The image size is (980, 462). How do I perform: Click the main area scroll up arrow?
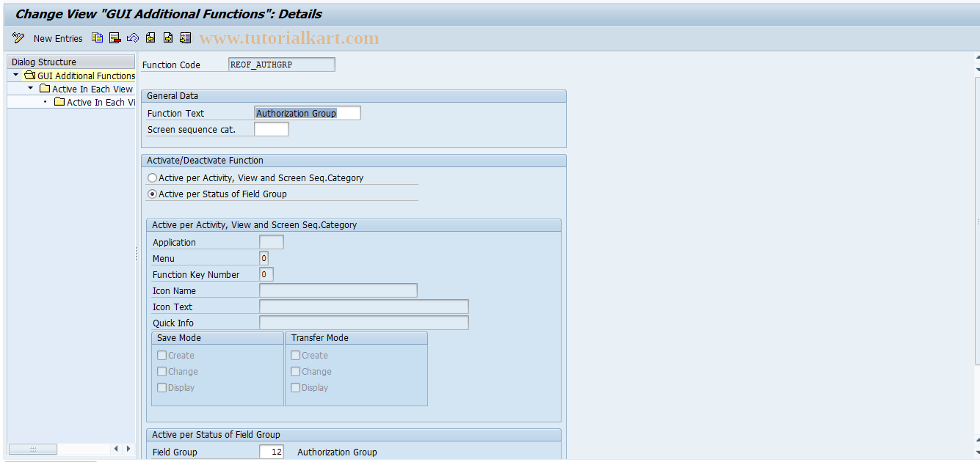click(977, 59)
